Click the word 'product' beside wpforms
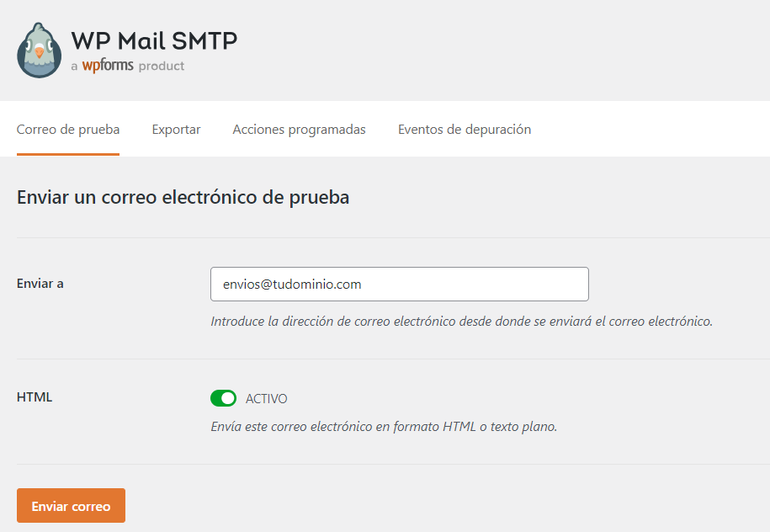The width and height of the screenshot is (770, 532). coord(162,66)
